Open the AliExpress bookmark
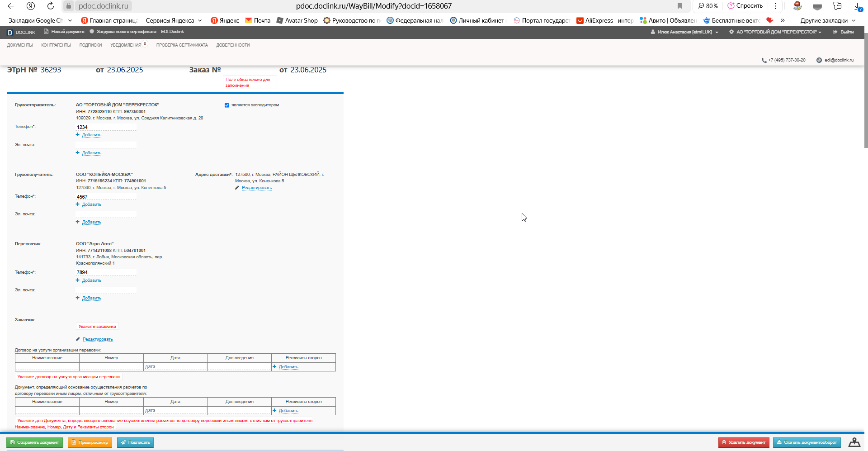 point(605,20)
